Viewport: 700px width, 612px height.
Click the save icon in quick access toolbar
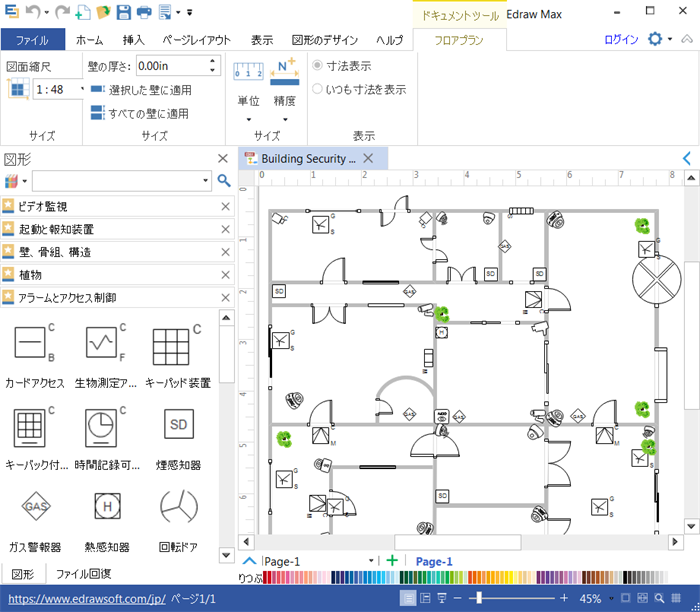coord(124,13)
